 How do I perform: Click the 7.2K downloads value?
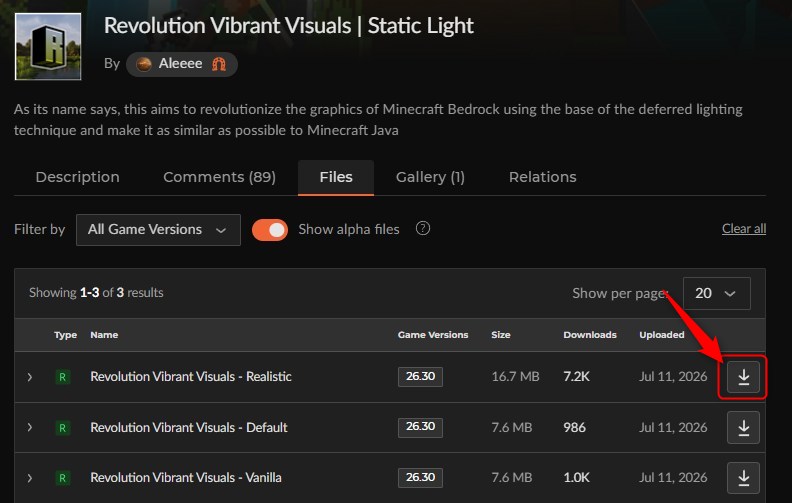pyautogui.click(x=576, y=377)
